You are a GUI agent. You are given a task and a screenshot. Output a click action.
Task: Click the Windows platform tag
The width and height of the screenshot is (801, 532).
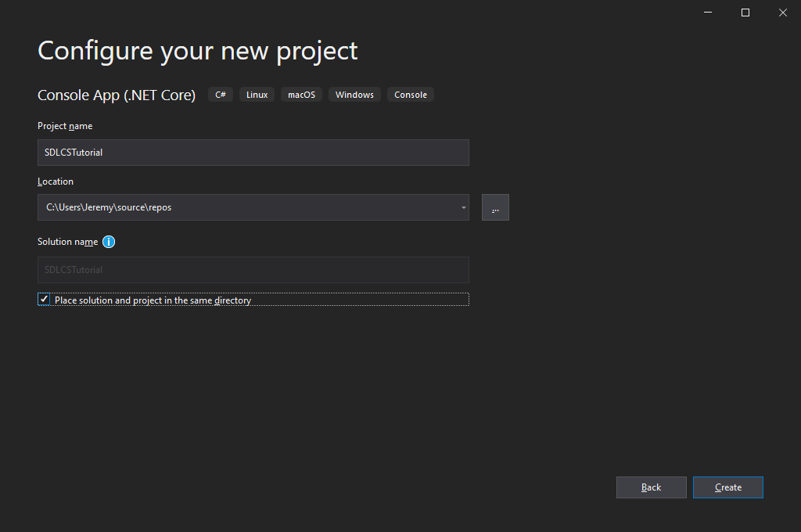(354, 95)
